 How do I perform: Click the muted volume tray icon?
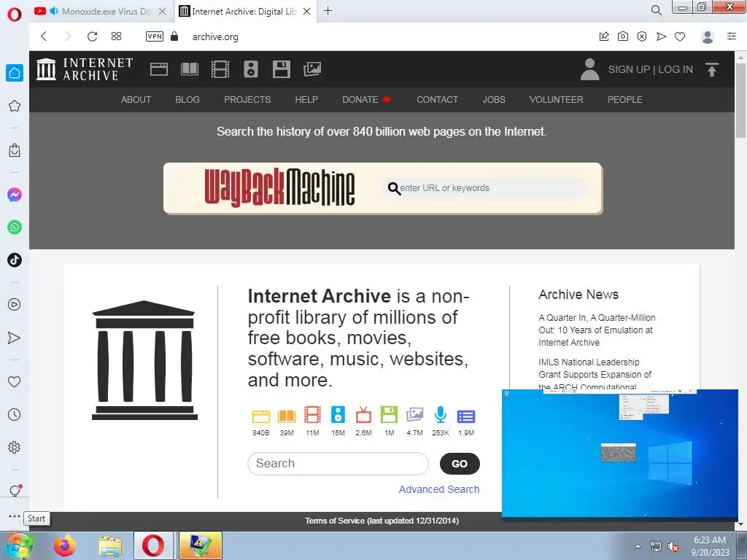(x=673, y=547)
